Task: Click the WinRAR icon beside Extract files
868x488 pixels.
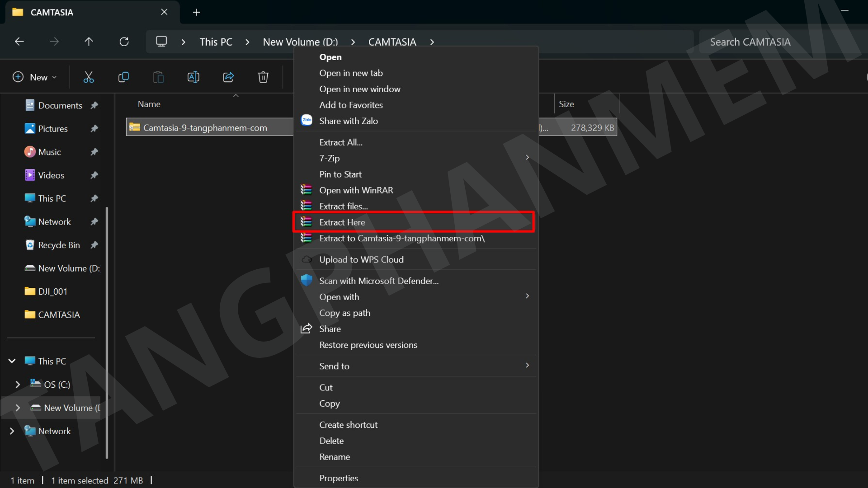Action: (307, 206)
